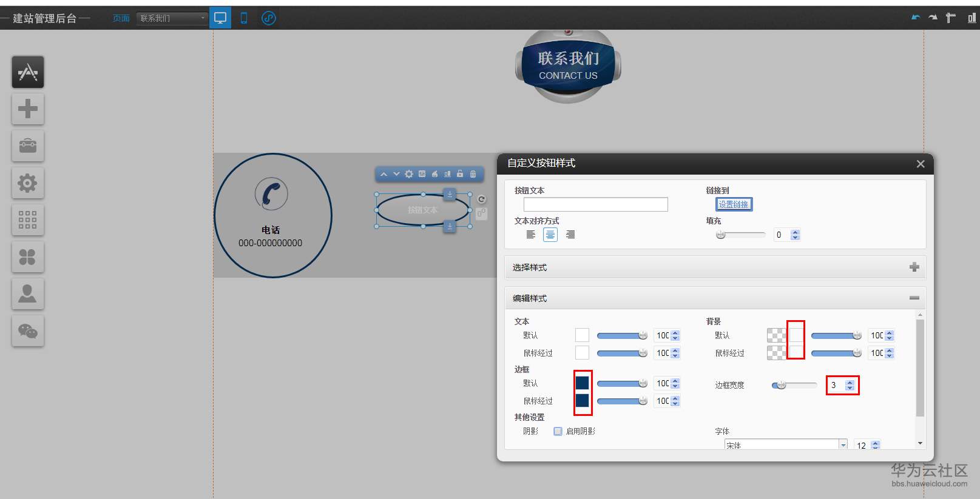
Task: Click the alignment chart icon in top bar
Action: point(972,18)
